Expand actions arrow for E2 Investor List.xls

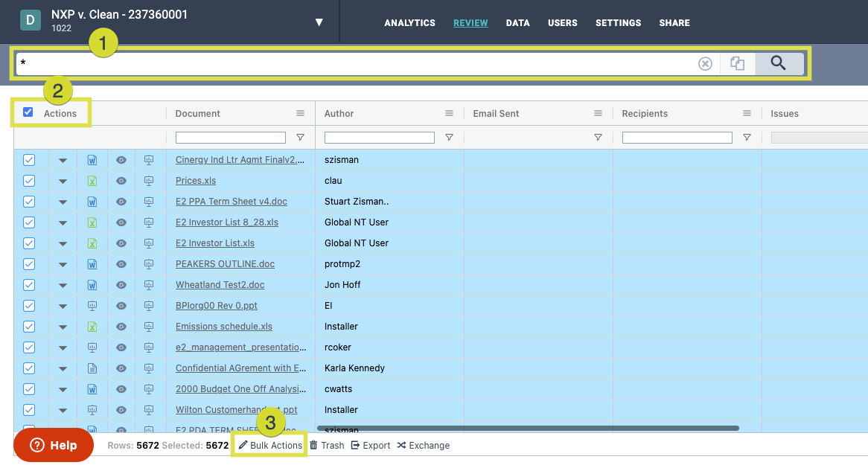(x=63, y=244)
